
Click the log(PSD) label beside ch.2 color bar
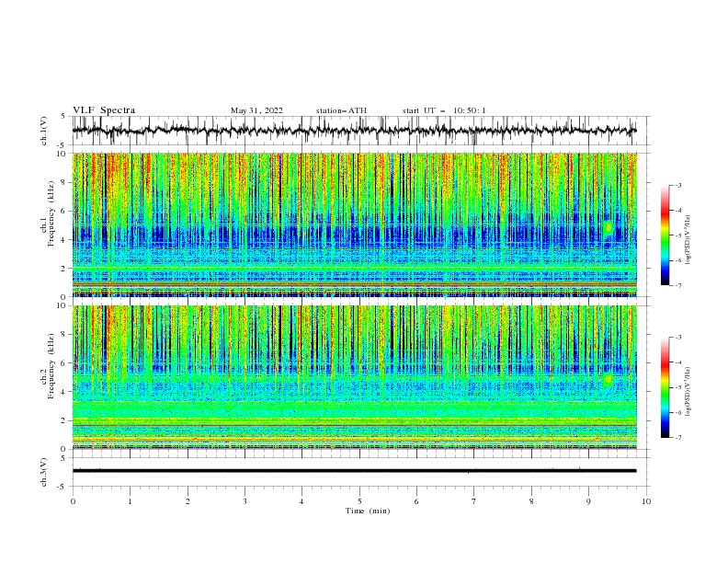[688, 392]
